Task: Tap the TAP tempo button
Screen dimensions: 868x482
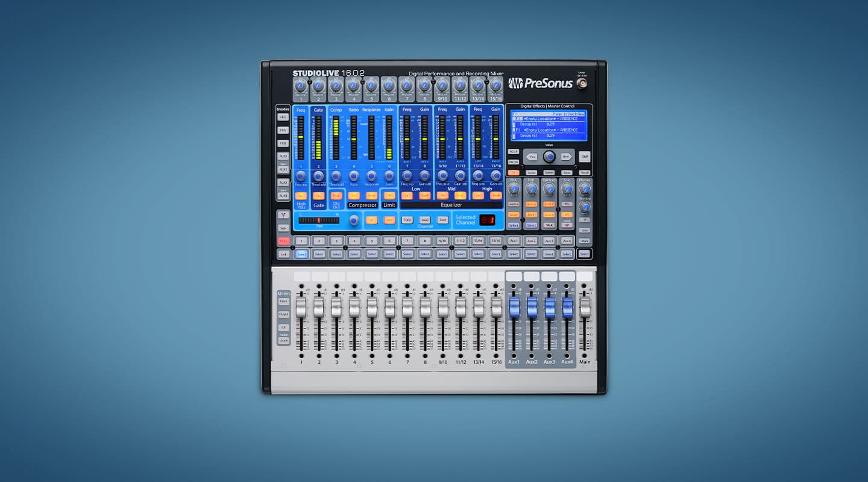Action: [584, 156]
